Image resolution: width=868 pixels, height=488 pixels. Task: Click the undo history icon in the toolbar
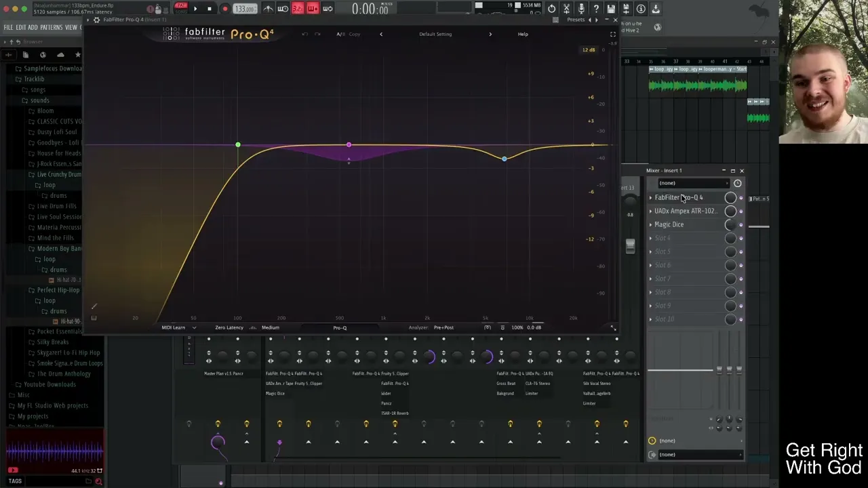coord(551,9)
